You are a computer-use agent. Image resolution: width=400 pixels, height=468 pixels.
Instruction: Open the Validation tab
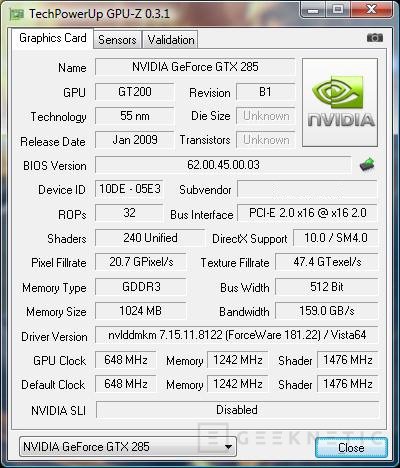pyautogui.click(x=171, y=40)
